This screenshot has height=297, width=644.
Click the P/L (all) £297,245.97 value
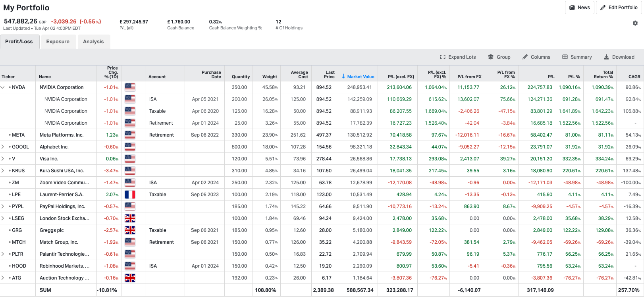coord(134,22)
